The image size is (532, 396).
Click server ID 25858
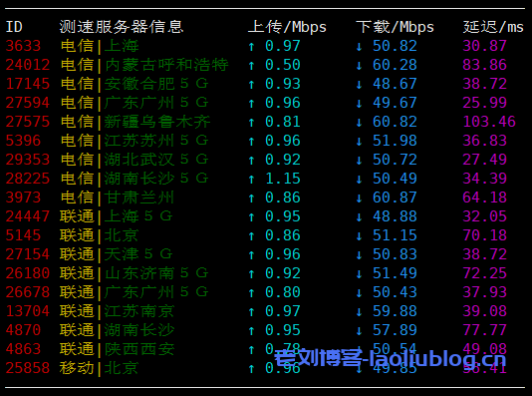(x=28, y=368)
